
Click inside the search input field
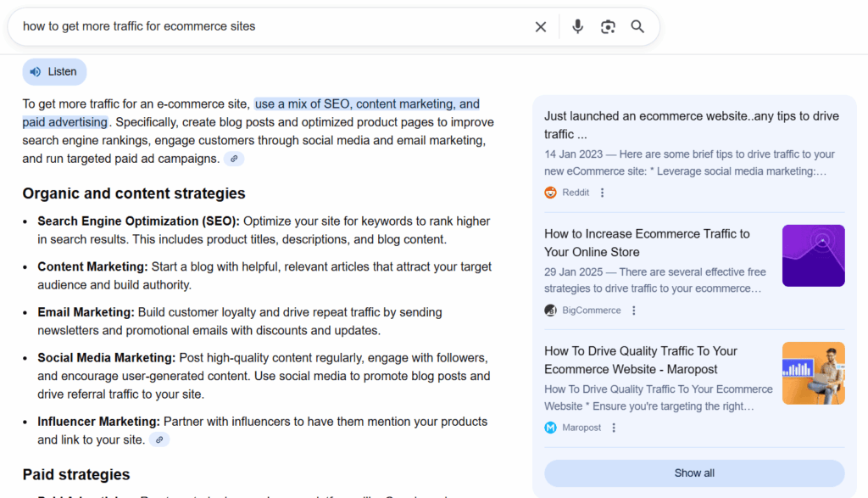pos(254,26)
